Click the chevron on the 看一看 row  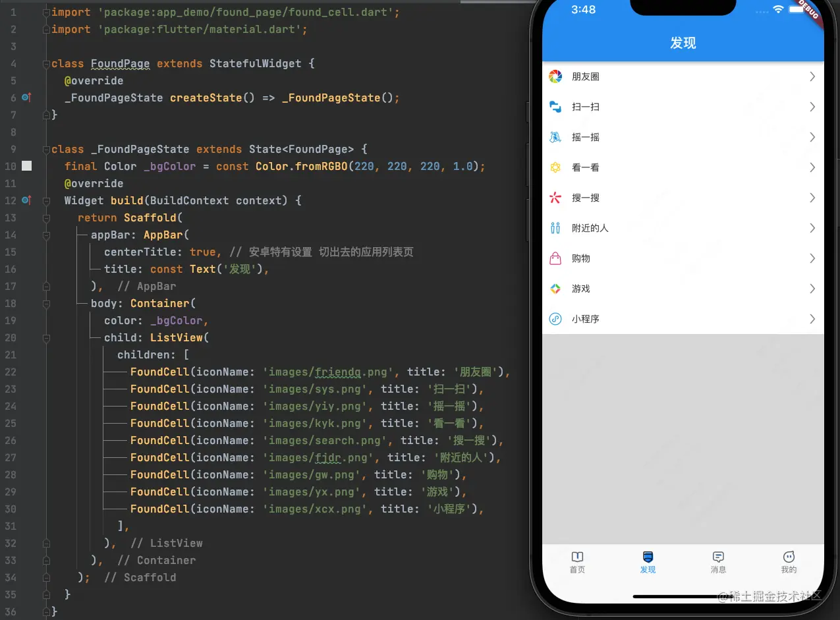[x=812, y=167]
